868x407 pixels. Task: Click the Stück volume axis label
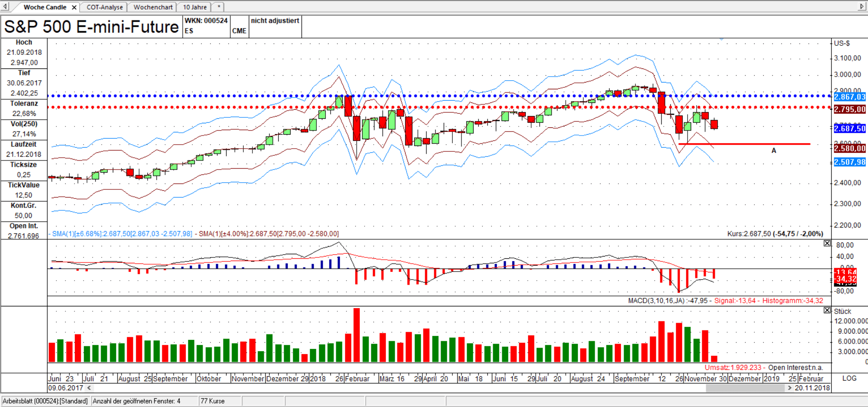pos(843,311)
